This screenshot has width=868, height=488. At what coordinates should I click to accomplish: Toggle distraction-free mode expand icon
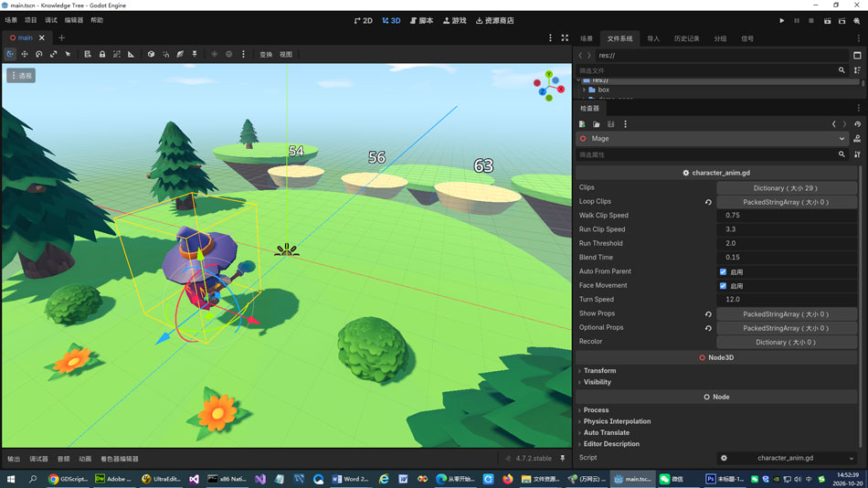pos(565,37)
